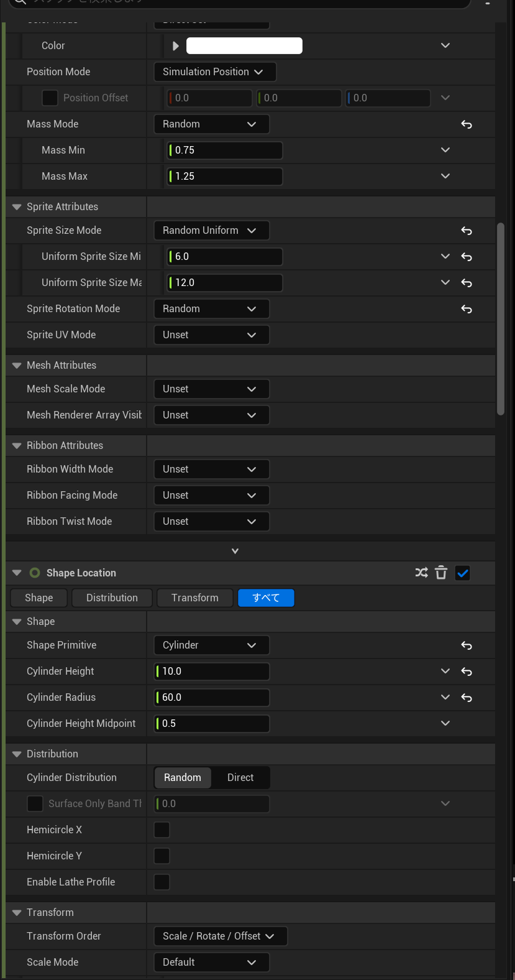Enable Surface Only Band Thickness checkbox
This screenshot has width=515, height=980.
point(35,803)
